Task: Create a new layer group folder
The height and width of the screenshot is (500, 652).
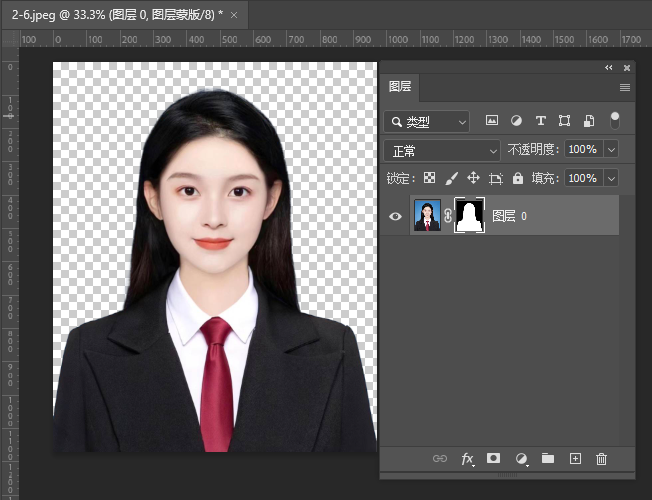Action: point(548,458)
